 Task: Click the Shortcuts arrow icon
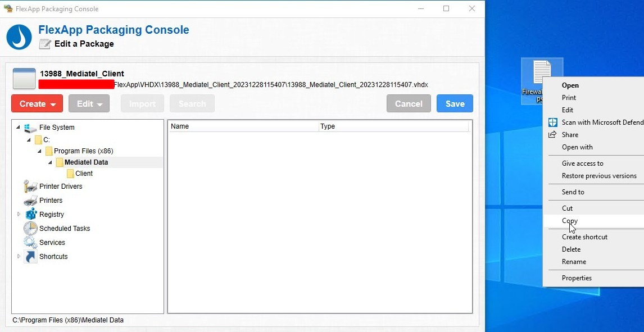click(x=30, y=257)
